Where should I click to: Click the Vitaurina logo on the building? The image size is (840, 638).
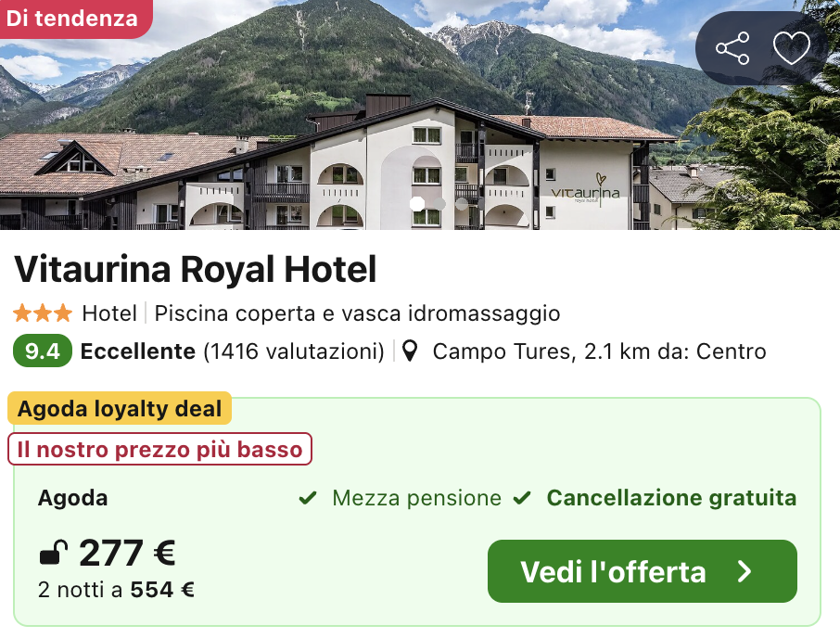tap(586, 190)
